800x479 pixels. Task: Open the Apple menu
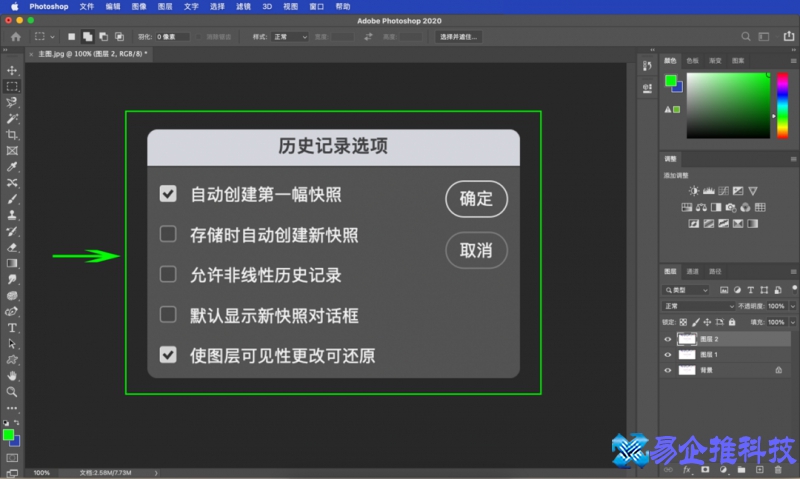coord(14,7)
